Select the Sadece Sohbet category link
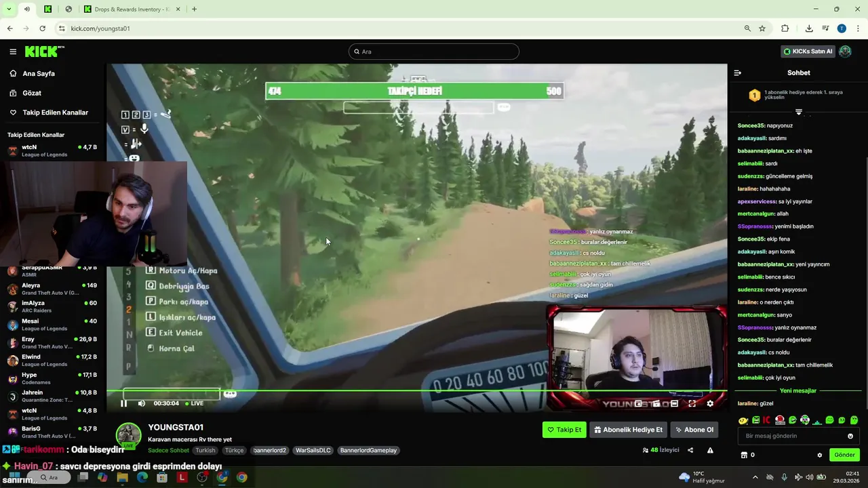The image size is (868, 488). [x=168, y=450]
